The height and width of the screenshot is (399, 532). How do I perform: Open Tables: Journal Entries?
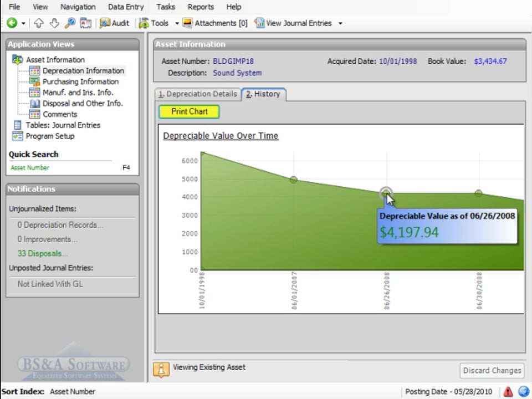click(x=63, y=125)
